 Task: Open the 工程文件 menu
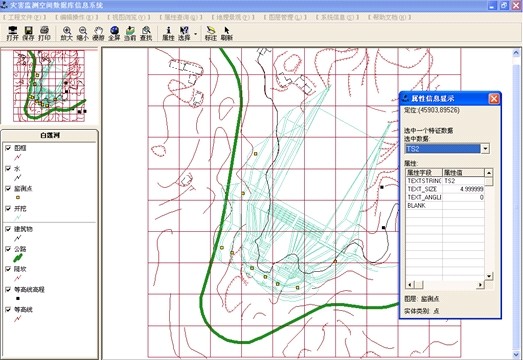coord(24,17)
